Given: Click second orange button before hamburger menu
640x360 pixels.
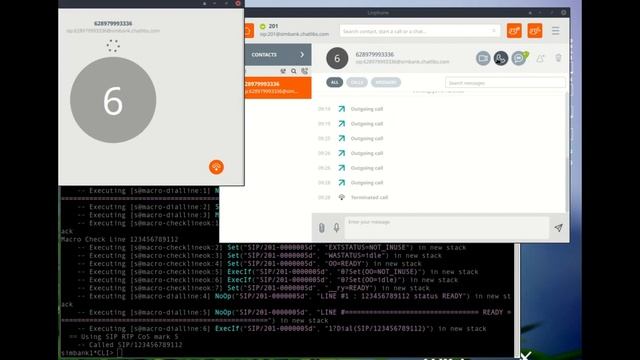Looking at the screenshot, I should tap(535, 31).
